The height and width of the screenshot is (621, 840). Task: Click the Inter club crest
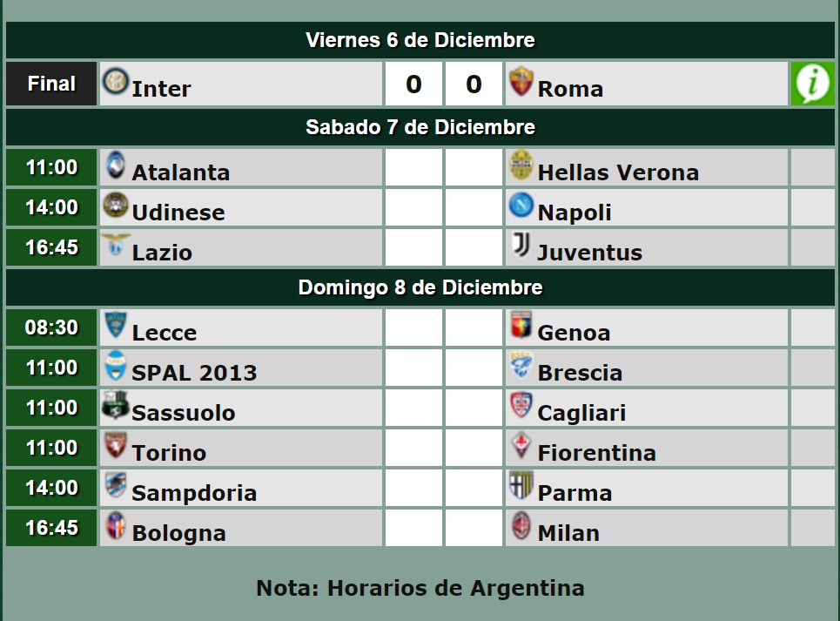pos(115,81)
